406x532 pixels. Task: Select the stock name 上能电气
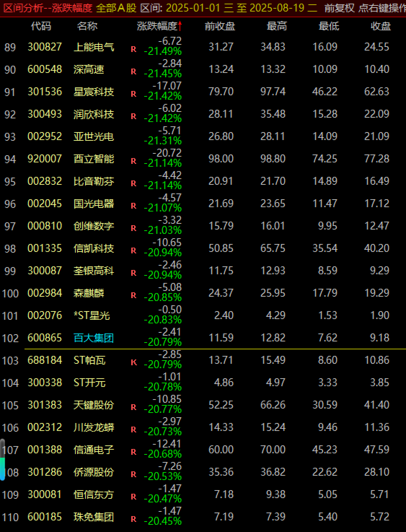94,47
